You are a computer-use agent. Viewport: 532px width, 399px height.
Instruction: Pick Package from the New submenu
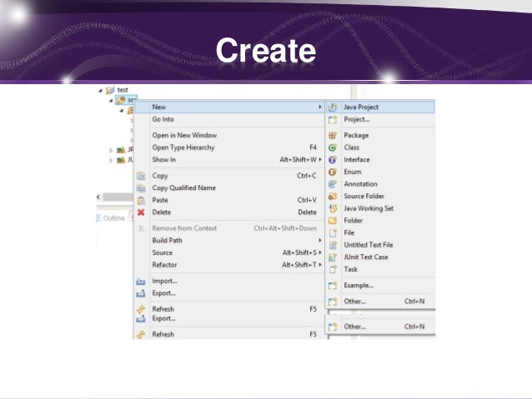click(x=380, y=135)
